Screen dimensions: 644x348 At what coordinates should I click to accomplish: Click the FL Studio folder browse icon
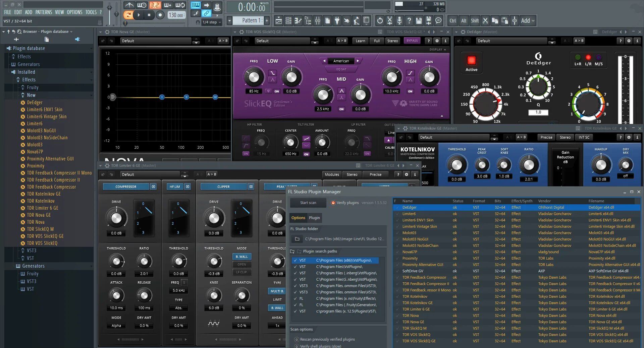click(297, 239)
